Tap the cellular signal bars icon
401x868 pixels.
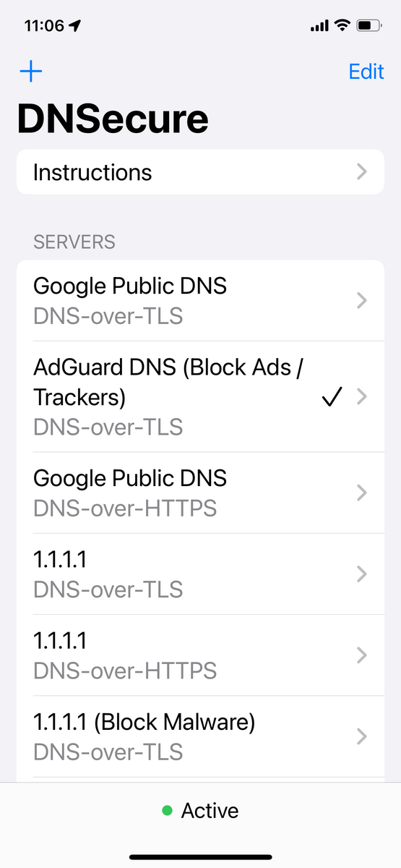pyautogui.click(x=319, y=27)
